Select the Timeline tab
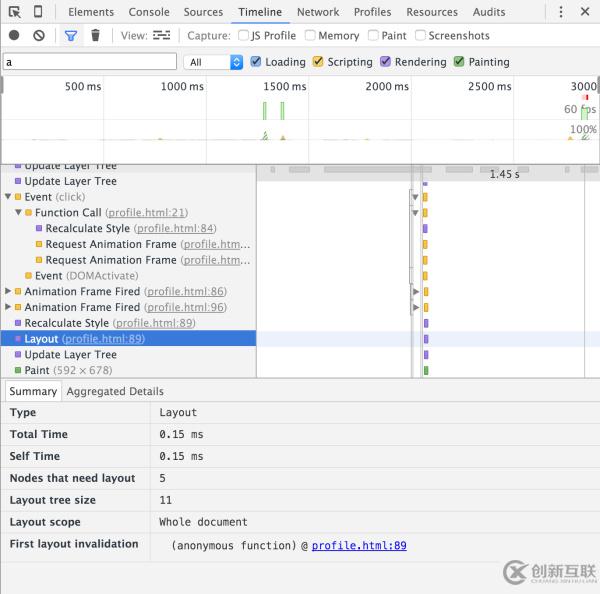Screen dimensions: 600x594 260,12
